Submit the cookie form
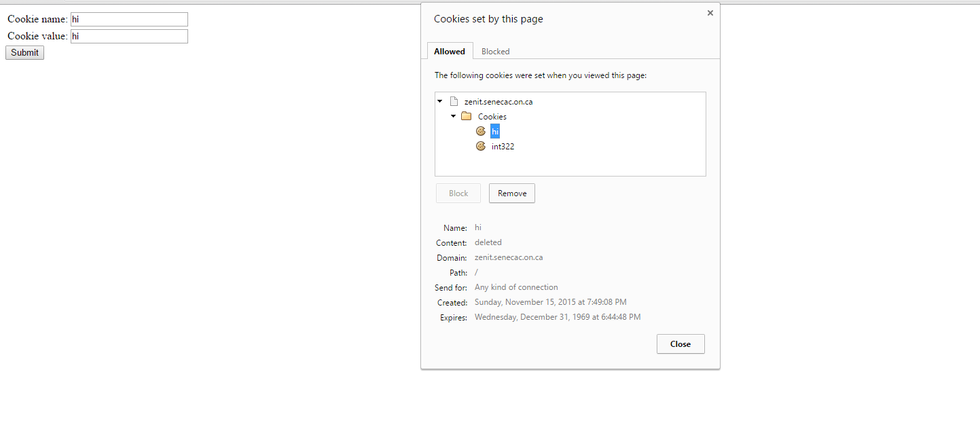This screenshot has height=442, width=980. tap(25, 53)
